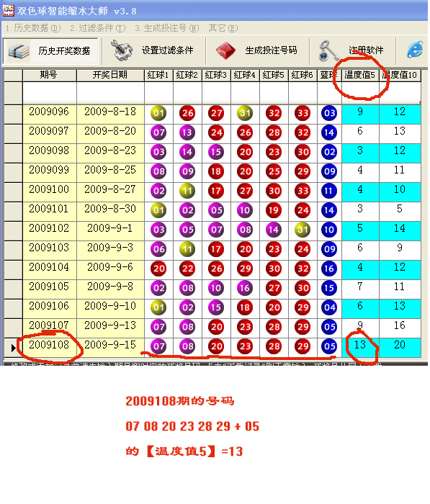This screenshot has width=430, height=504.
Task: Click issue number 2009100
Action: (49, 190)
